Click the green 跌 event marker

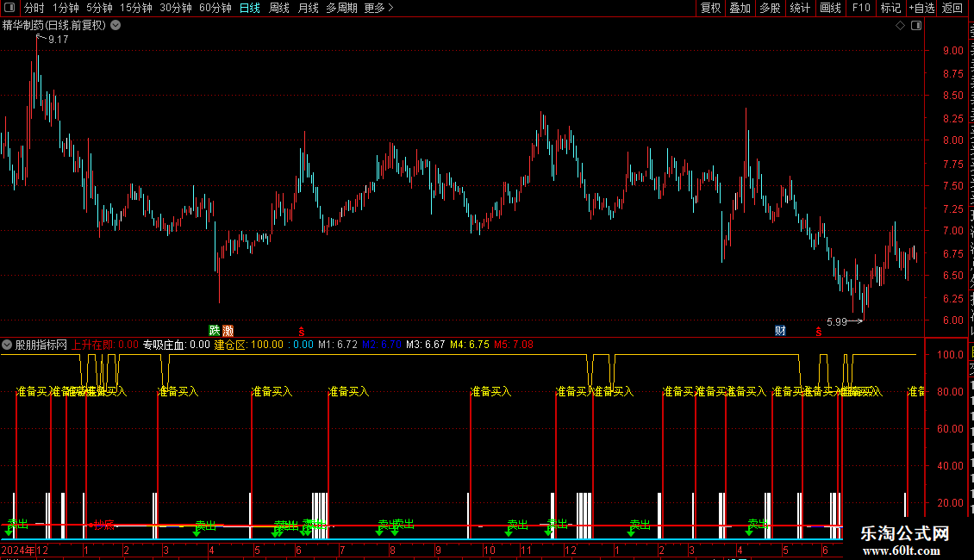click(x=215, y=330)
